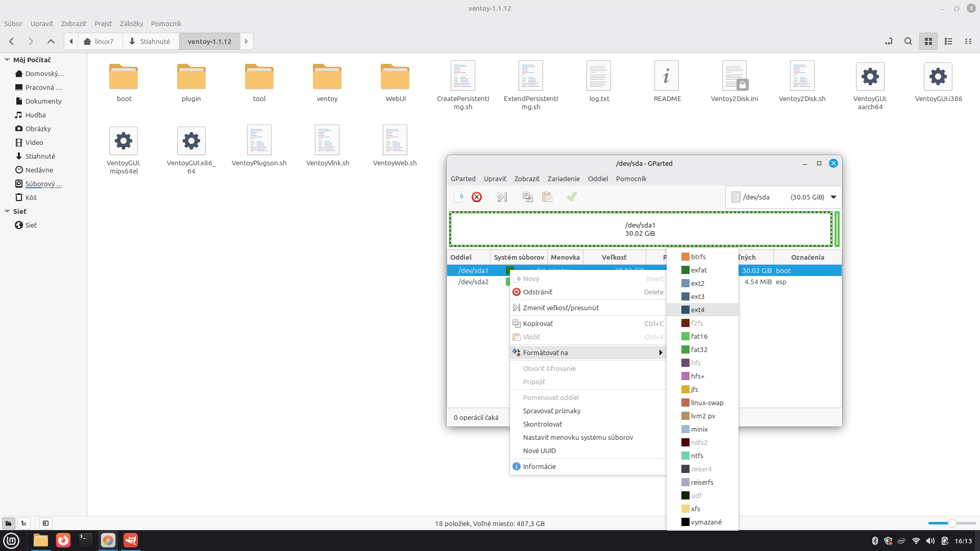Collapse the Môj Počítač sidebar section

pyautogui.click(x=7, y=60)
